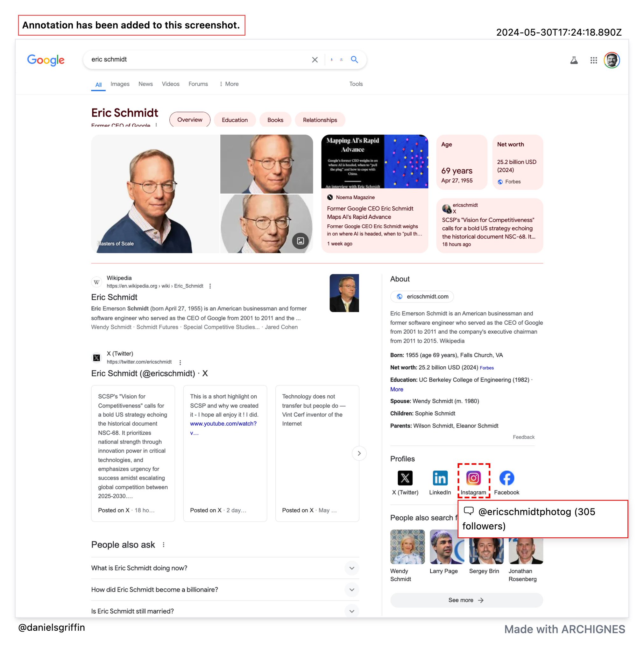This screenshot has height=652, width=644.
Task: Select the Books chip
Action: 275,119
